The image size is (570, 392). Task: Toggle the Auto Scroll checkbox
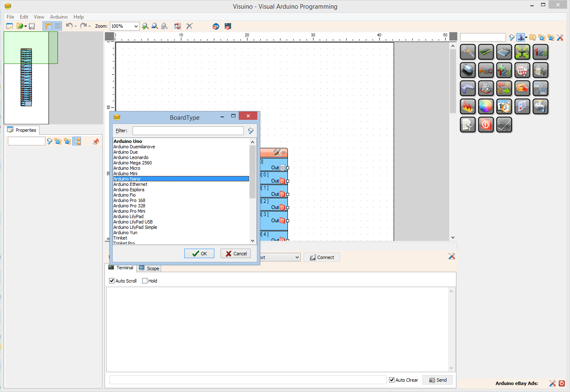(x=112, y=281)
